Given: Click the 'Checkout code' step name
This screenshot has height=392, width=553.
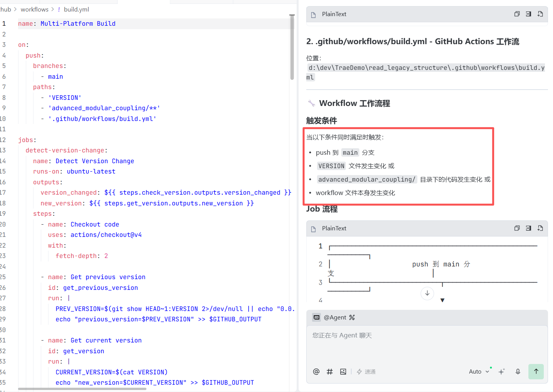Looking at the screenshot, I should click(x=95, y=224).
